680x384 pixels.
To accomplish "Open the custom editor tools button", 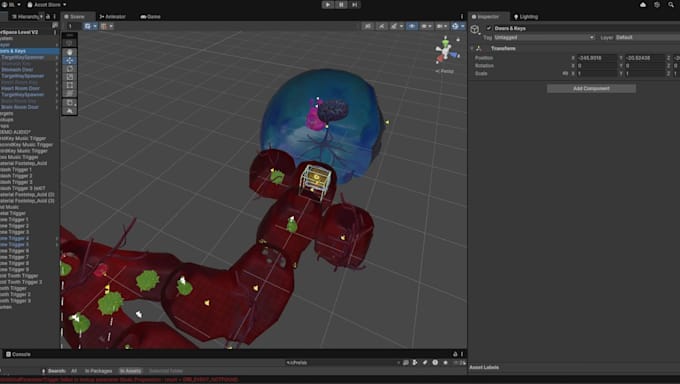I will click(69, 103).
